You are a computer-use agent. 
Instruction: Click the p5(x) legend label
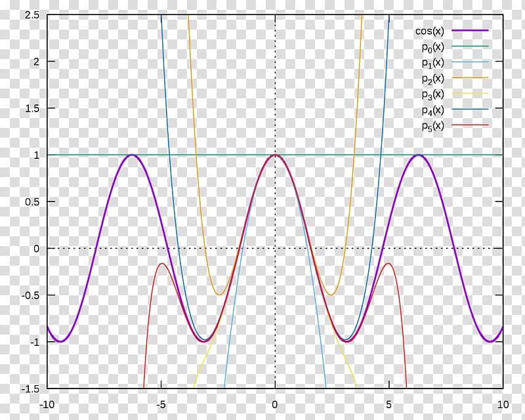pos(432,126)
